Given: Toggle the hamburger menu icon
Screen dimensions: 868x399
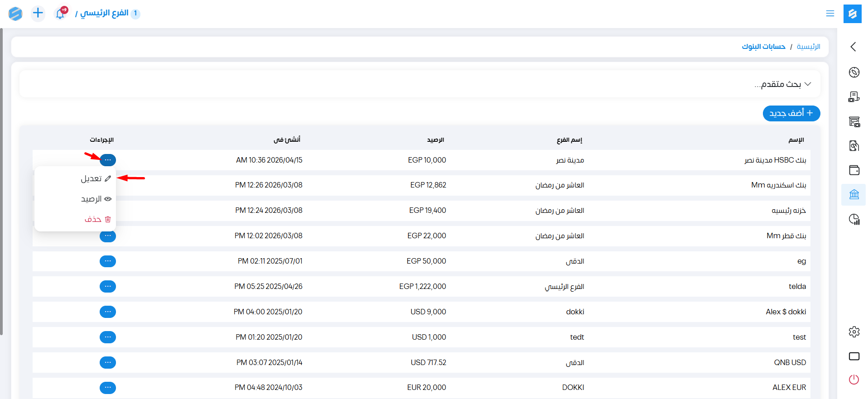Looking at the screenshot, I should 830,14.
